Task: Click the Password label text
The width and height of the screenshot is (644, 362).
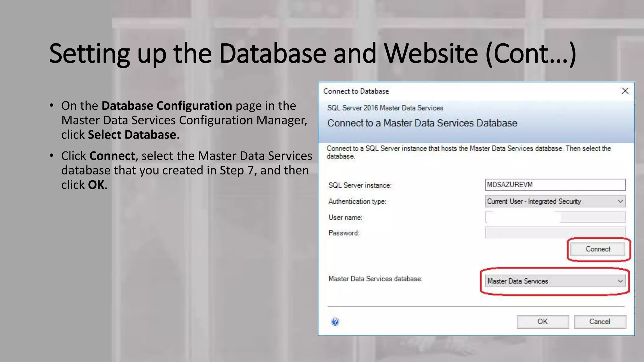Action: [x=343, y=233]
